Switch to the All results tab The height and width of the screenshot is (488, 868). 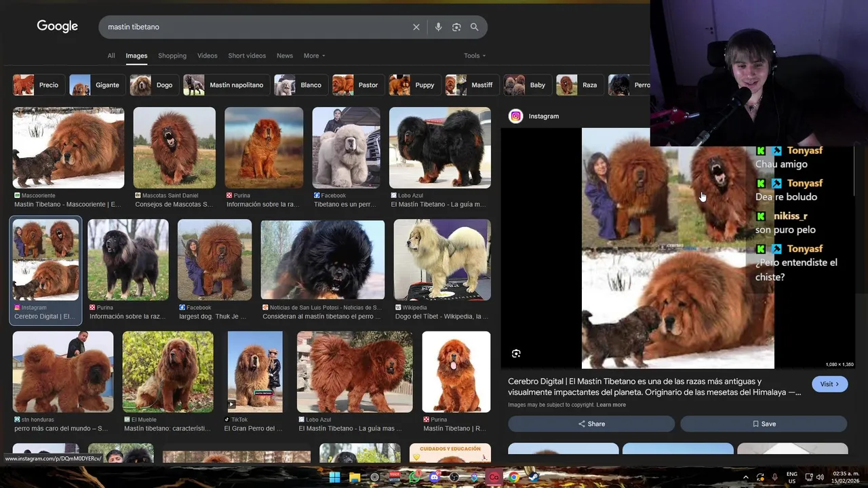point(111,56)
